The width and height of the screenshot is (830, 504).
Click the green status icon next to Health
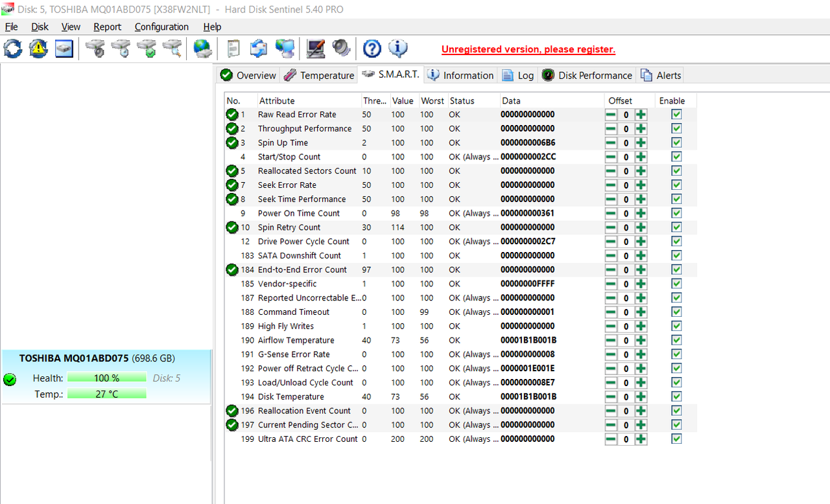[10, 380]
